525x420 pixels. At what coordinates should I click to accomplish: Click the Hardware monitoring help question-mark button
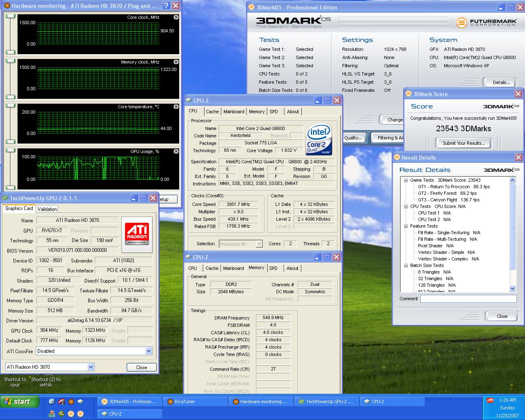click(166, 6)
